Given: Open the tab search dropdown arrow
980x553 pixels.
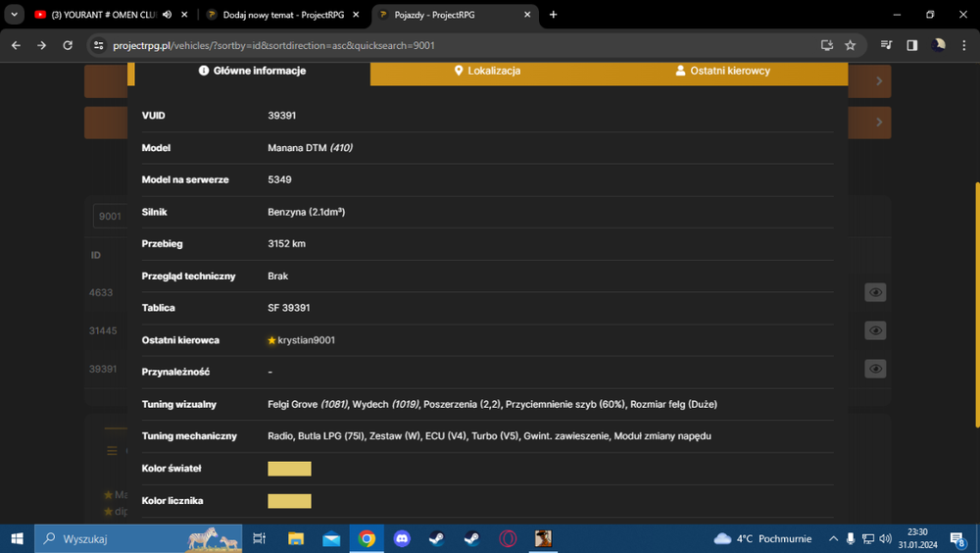Looking at the screenshot, I should coord(14,15).
